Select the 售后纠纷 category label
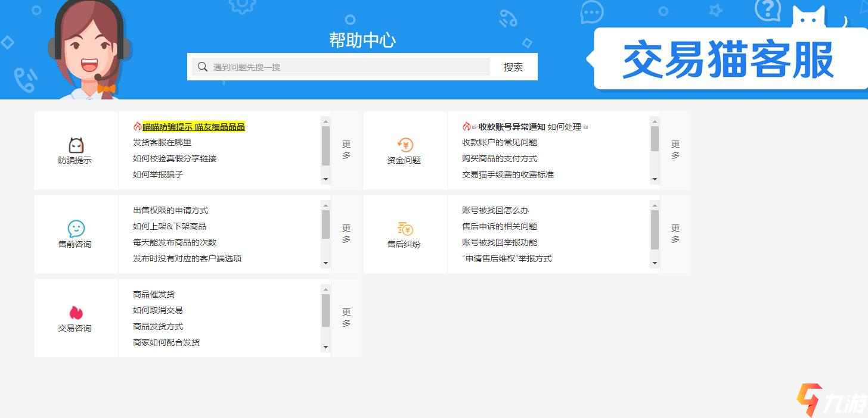This screenshot has width=868, height=418. point(404,245)
